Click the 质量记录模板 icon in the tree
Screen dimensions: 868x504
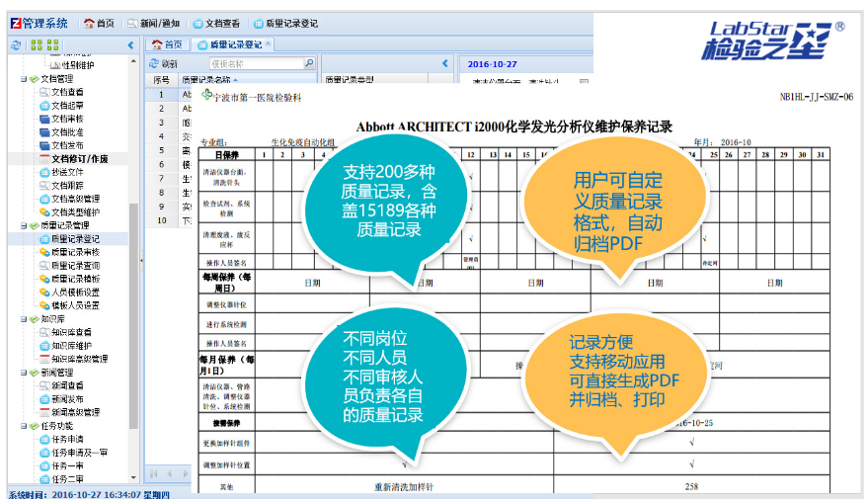[44, 279]
